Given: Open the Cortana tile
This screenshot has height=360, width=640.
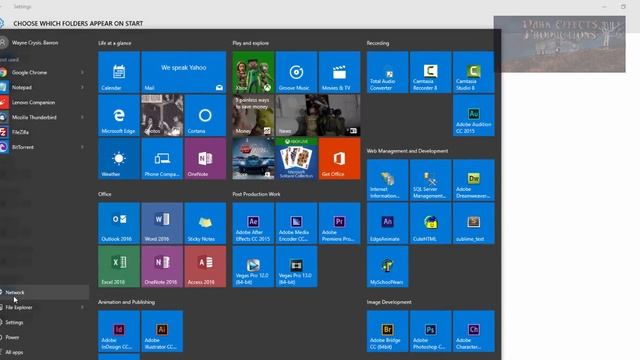Looking at the screenshot, I should 205,116.
